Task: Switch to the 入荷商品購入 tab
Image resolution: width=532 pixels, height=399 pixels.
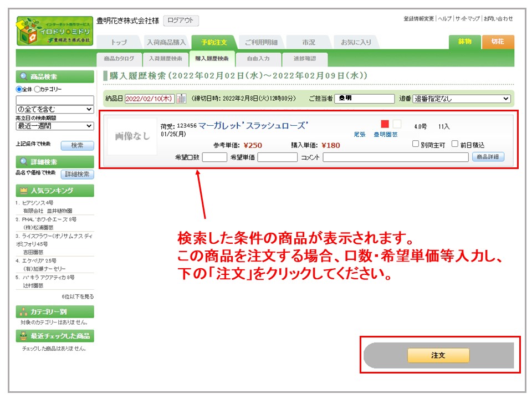Action: 166,42
